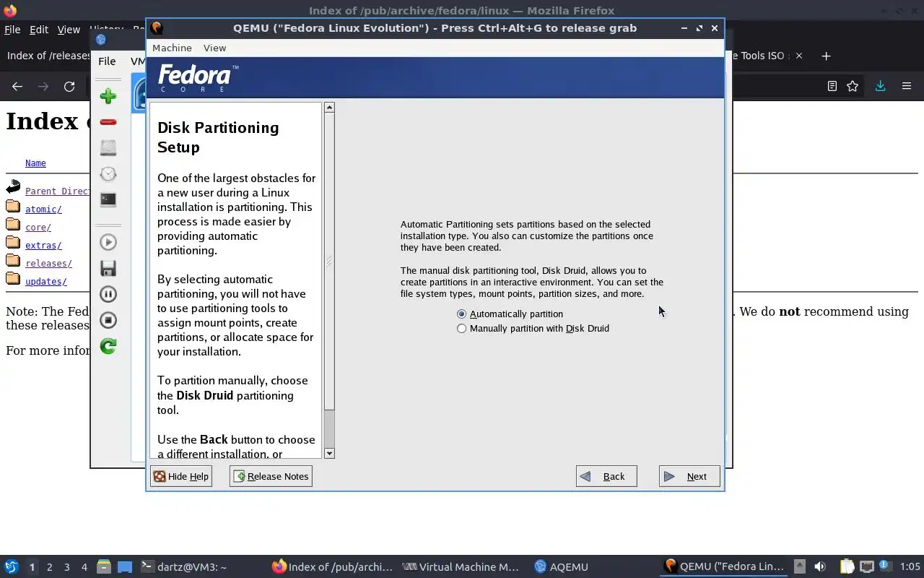The image size is (924, 578).
Task: Open QEMU View menu
Action: tap(214, 48)
